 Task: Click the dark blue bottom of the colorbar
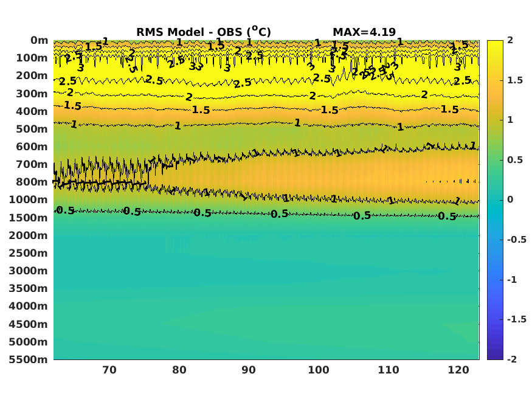pos(495,356)
